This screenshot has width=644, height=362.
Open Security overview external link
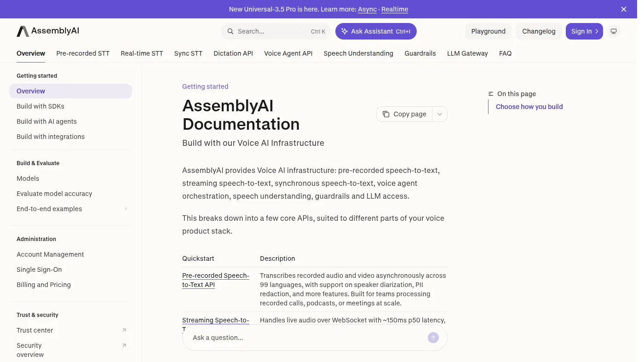(70, 350)
